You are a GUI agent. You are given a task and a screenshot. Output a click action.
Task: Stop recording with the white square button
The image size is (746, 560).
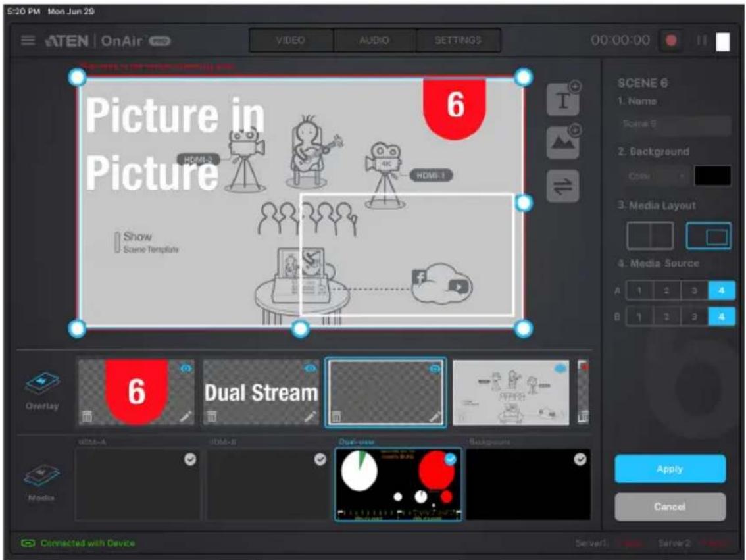point(723,41)
